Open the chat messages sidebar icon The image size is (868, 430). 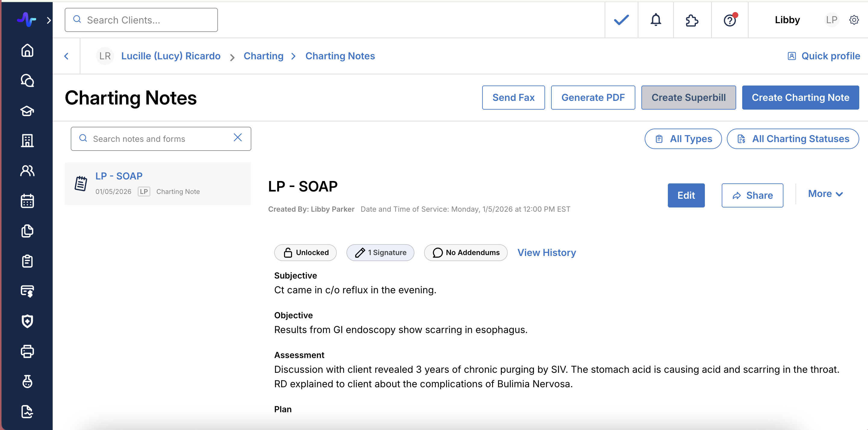(27, 81)
